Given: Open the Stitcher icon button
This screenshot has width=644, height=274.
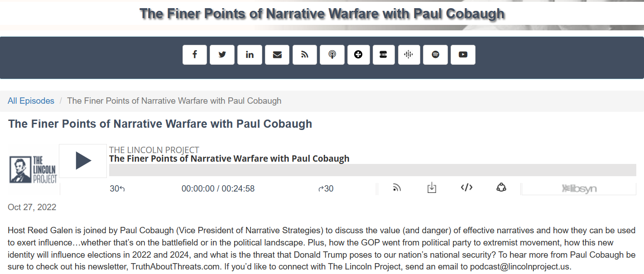Looking at the screenshot, I should (383, 55).
